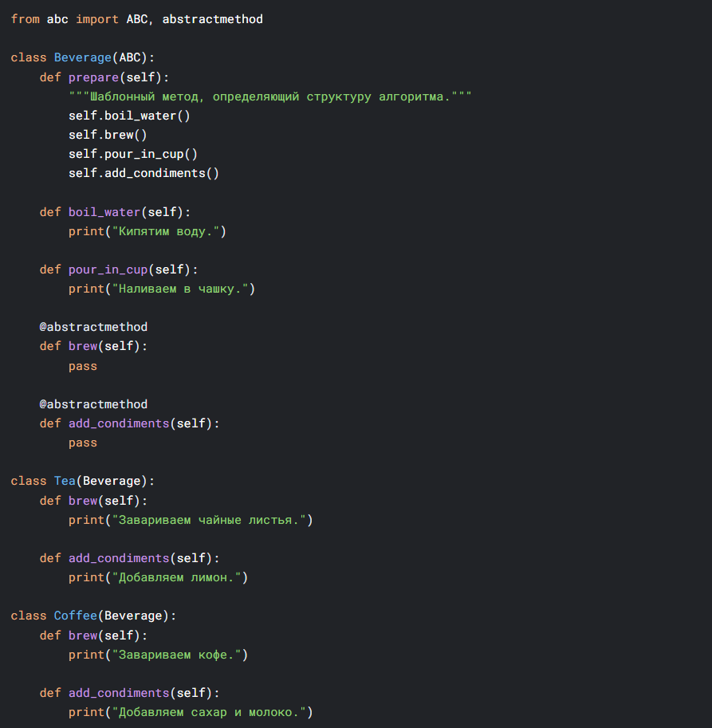Click 'def add_condiments(self):' in the Beverage class
This screenshot has width=712, height=728.
129,424
